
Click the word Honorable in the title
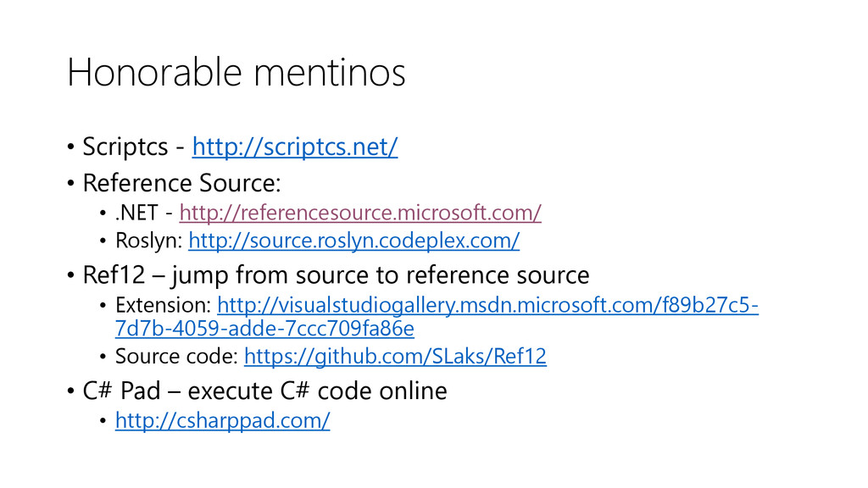(x=154, y=73)
